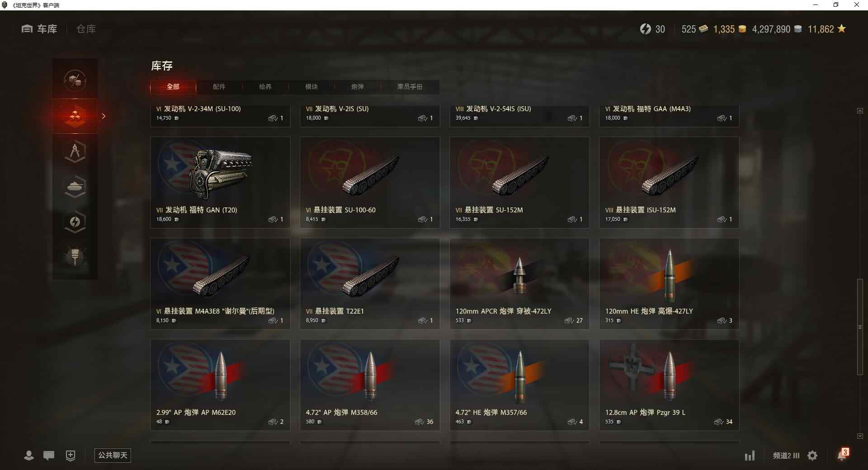Open the tank blueprints compass sidebar icon

tap(75, 151)
